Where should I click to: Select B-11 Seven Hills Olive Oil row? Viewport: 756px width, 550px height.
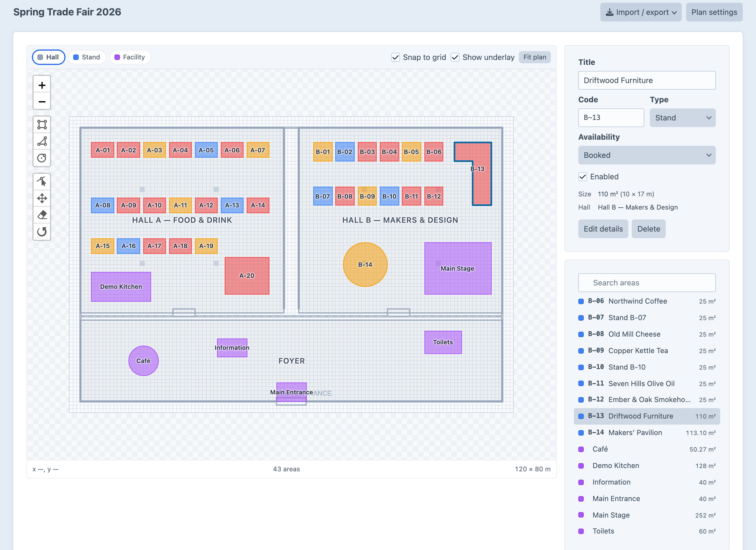647,383
